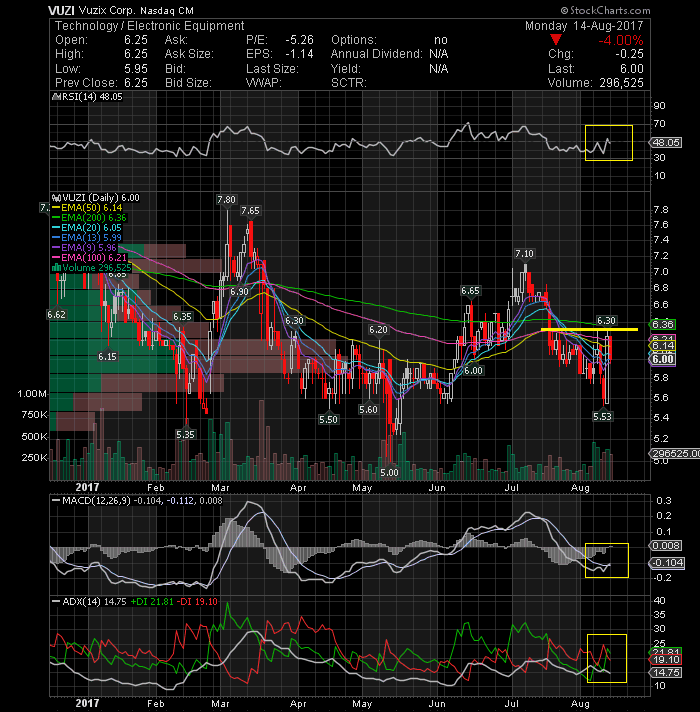Click the 5.00 May low label
This screenshot has height=712, width=700.
click(x=389, y=473)
